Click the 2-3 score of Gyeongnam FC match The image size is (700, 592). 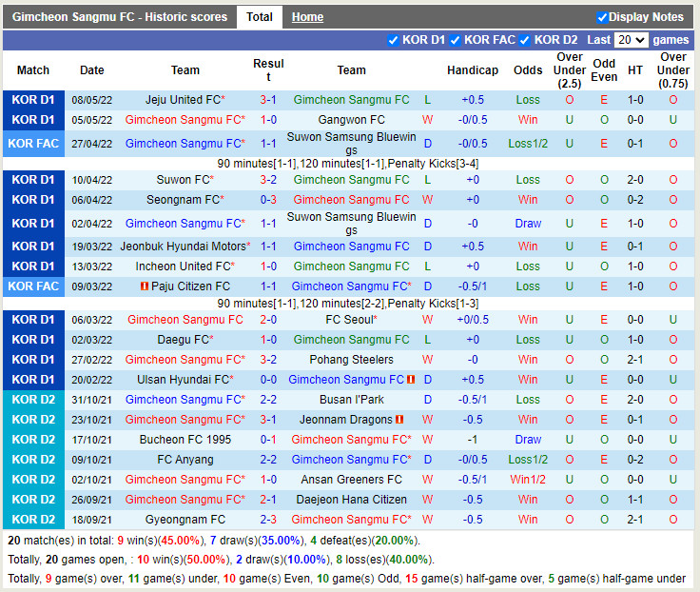(x=268, y=520)
